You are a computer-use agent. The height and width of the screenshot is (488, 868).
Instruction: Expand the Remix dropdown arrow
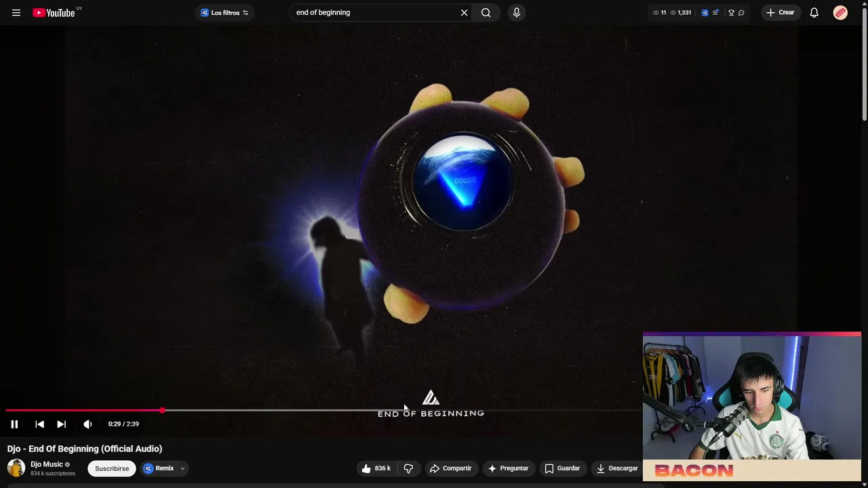(x=182, y=468)
